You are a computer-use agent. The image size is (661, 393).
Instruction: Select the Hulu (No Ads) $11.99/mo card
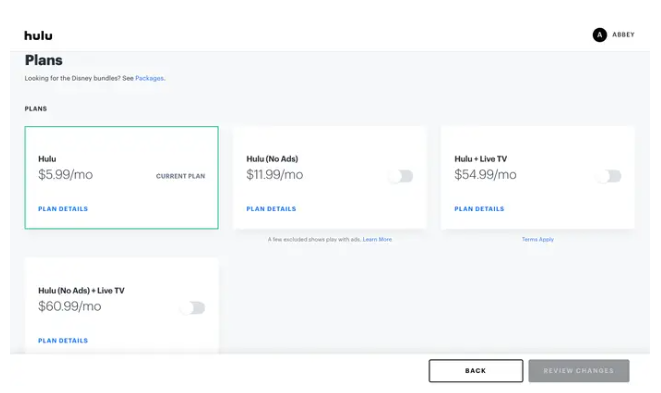330,178
